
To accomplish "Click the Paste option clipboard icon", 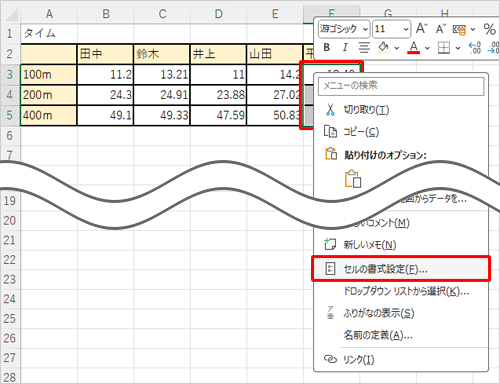I will 353,179.
